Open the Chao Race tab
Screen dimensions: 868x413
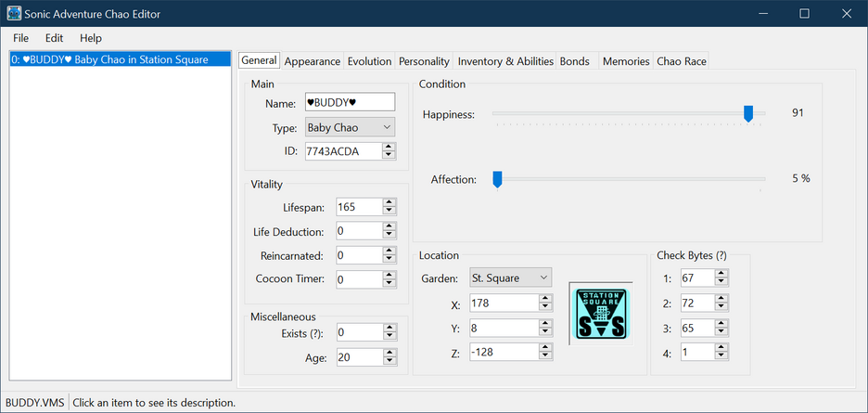pos(681,61)
